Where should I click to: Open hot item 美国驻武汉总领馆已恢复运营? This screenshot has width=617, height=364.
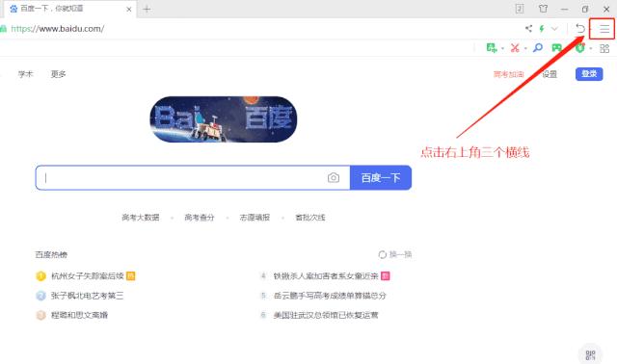tap(326, 315)
